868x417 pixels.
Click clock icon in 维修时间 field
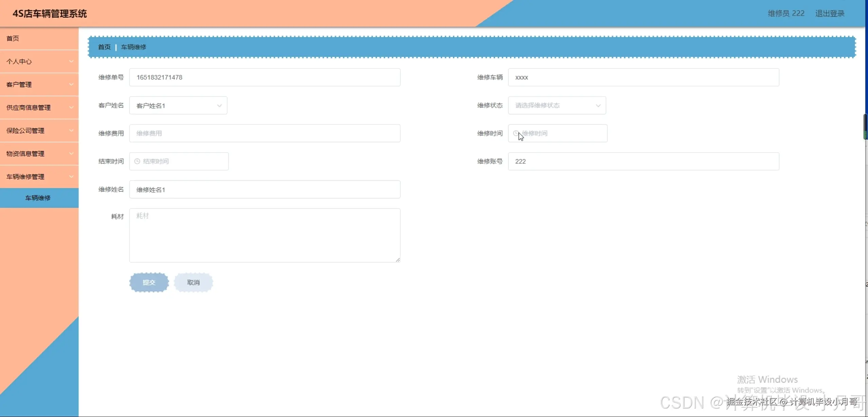(516, 133)
